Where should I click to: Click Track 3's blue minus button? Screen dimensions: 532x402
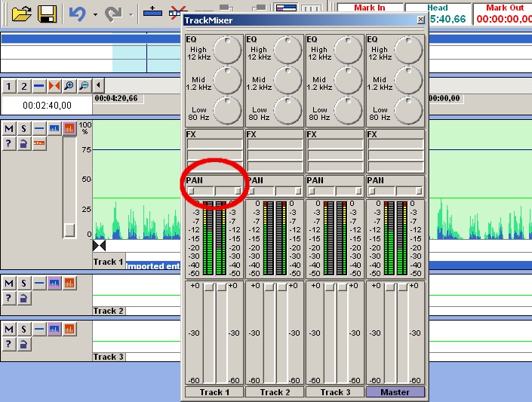coord(39,329)
